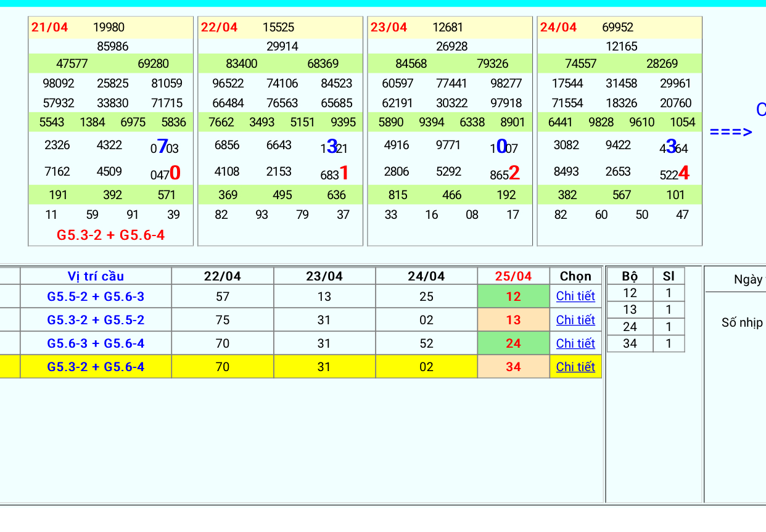Open Chi tiết for G5.3-2 + G5.5-2
Viewport: 766px width, 532px height.
[x=575, y=320]
